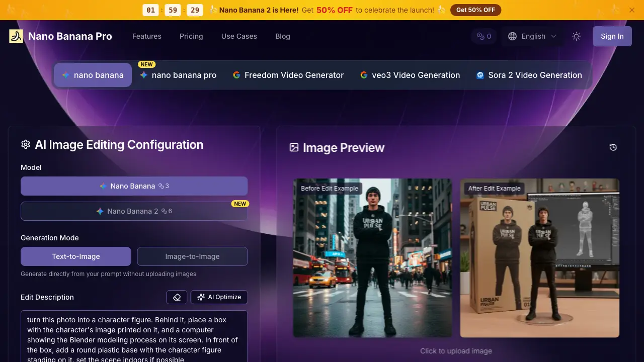Select Text-to-Image generation mode
This screenshot has height=362, width=644.
pos(76,256)
